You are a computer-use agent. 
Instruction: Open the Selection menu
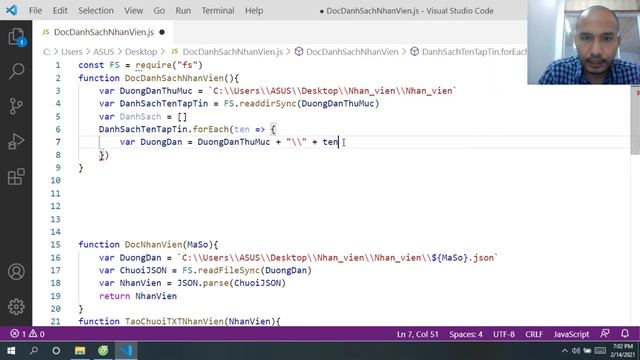click(x=96, y=11)
